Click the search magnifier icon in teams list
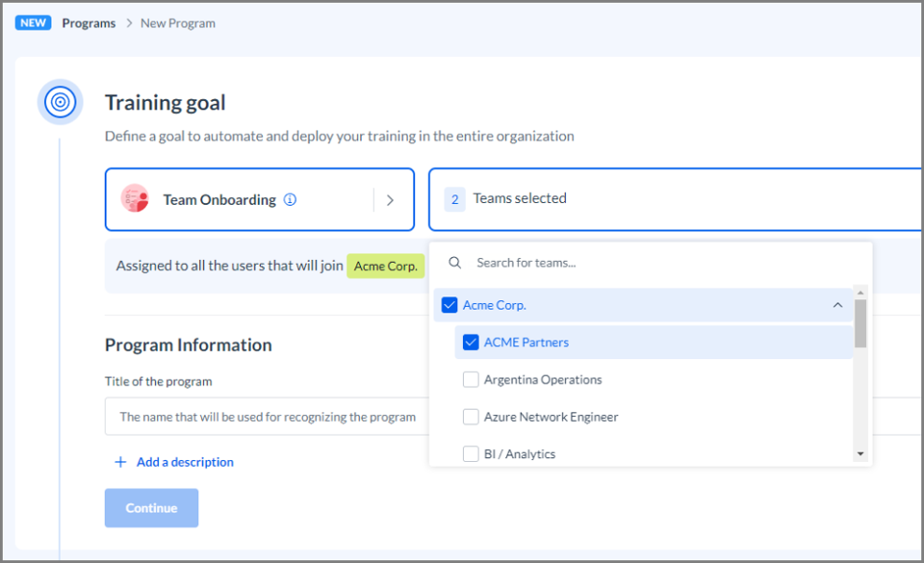Image resolution: width=924 pixels, height=563 pixels. point(455,263)
